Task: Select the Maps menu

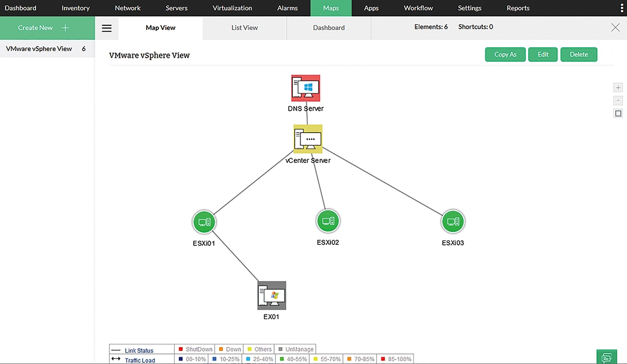Action: pos(331,8)
